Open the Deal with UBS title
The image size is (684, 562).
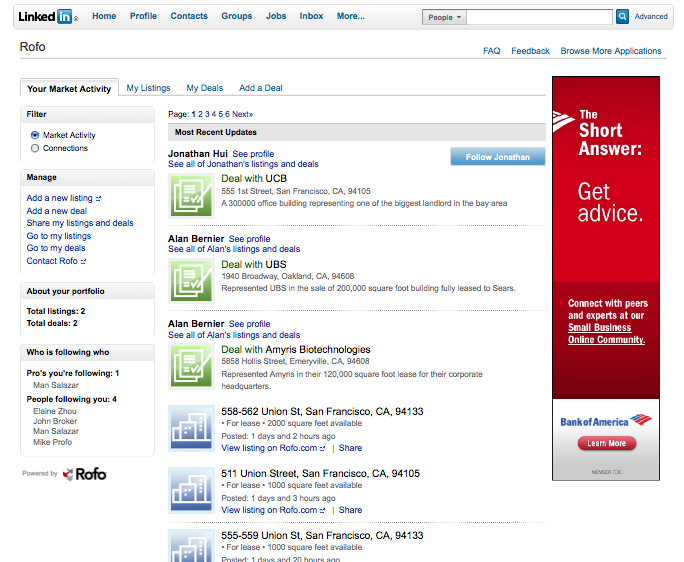point(254,264)
